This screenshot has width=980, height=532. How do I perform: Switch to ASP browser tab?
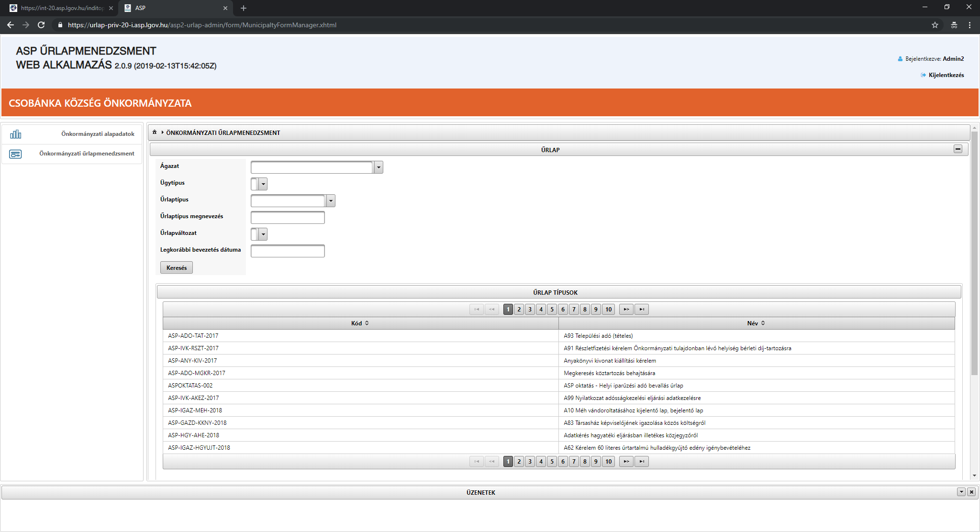pyautogui.click(x=175, y=8)
